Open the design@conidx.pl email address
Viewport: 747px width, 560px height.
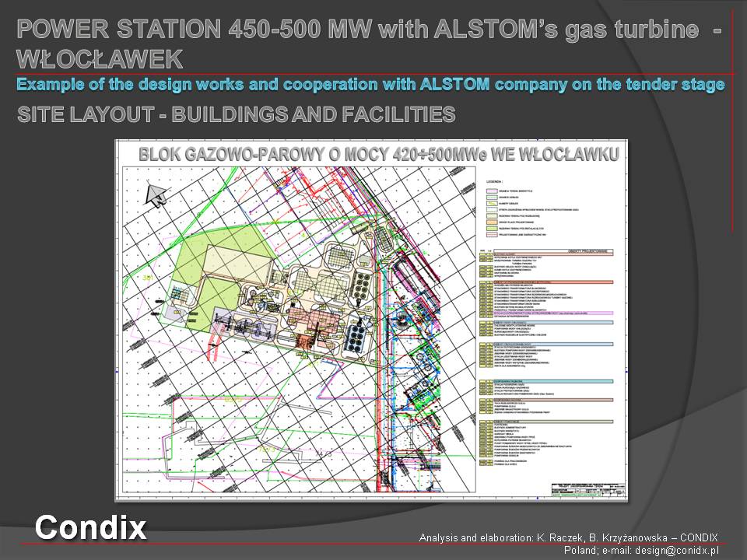coord(676,551)
